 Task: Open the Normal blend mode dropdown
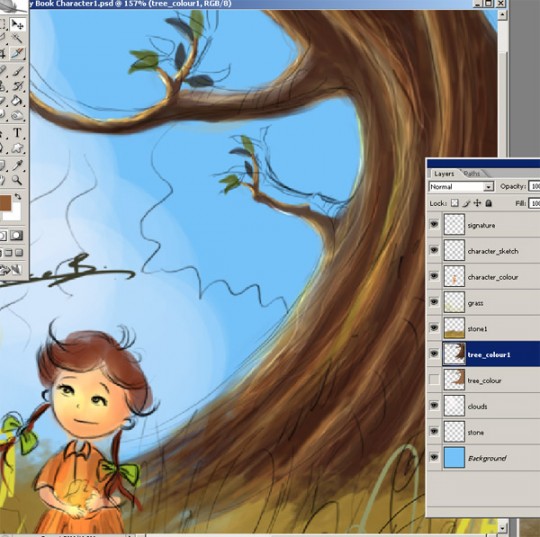[461, 186]
